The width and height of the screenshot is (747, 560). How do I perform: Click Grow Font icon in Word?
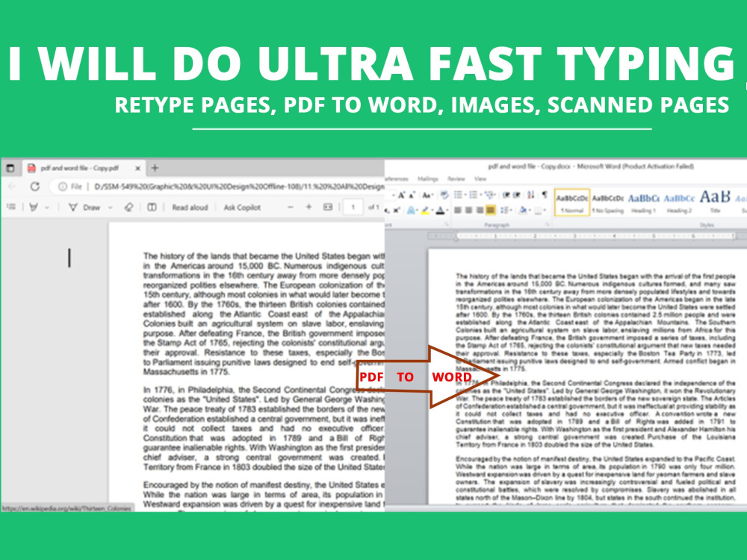[401, 195]
